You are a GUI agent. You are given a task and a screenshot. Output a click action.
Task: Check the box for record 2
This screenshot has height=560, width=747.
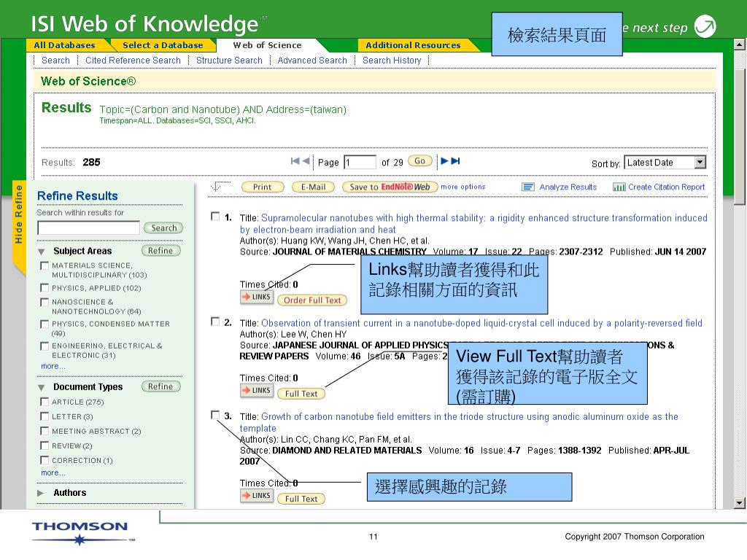[215, 322]
